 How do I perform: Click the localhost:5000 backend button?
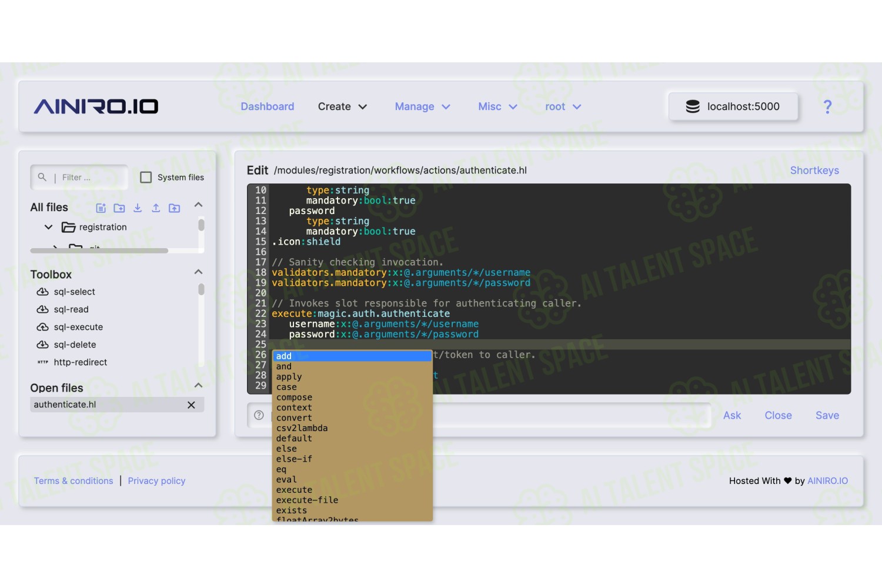(733, 106)
